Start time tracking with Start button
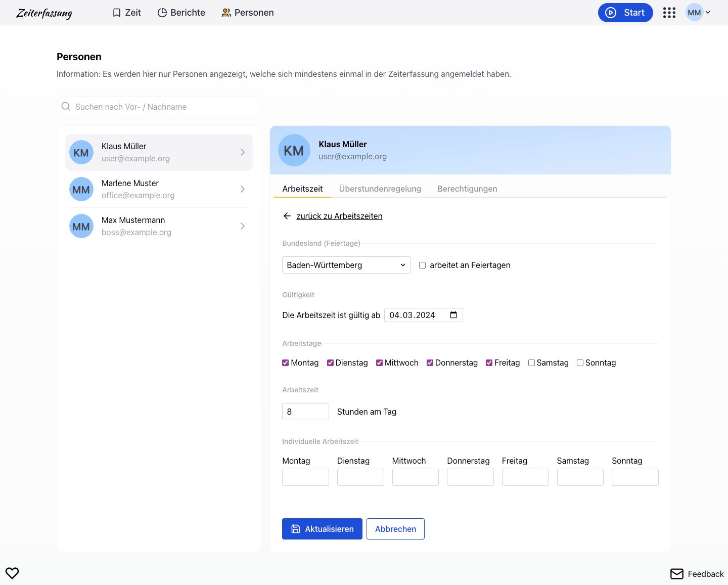Screen dimensions: 728x585 pyautogui.click(x=625, y=13)
